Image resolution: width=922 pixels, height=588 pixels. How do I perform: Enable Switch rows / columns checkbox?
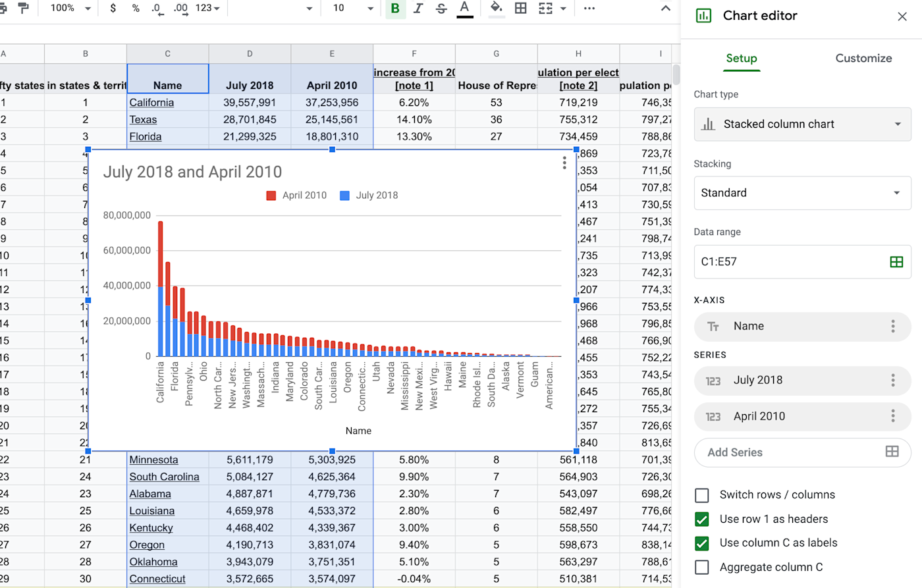[x=702, y=495]
